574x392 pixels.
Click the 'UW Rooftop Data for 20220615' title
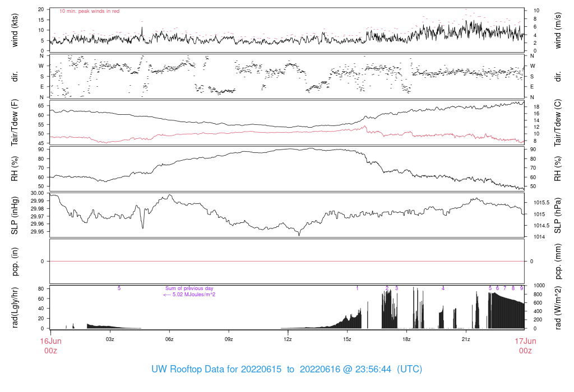(216, 370)
